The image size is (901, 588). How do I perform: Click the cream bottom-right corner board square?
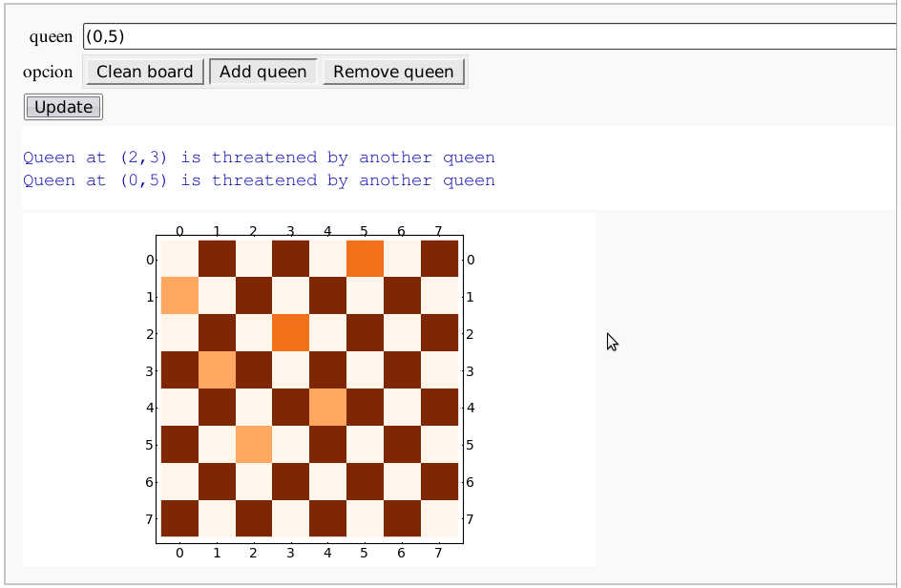tap(440, 518)
